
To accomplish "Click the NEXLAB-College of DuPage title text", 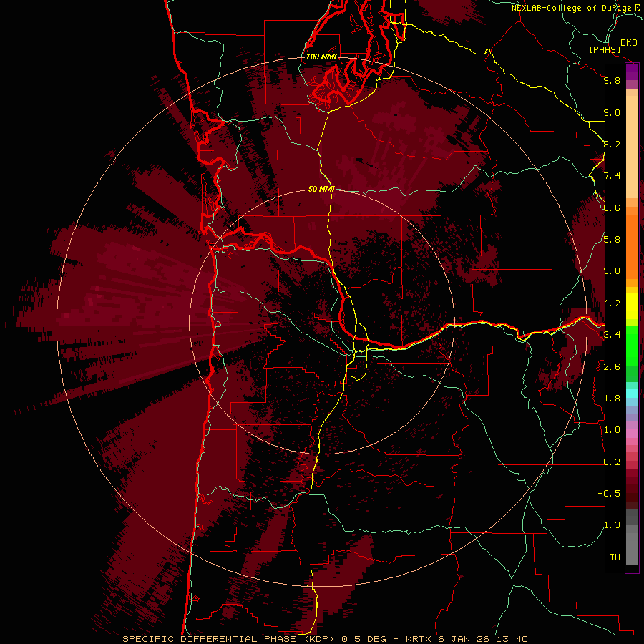I will (571, 8).
